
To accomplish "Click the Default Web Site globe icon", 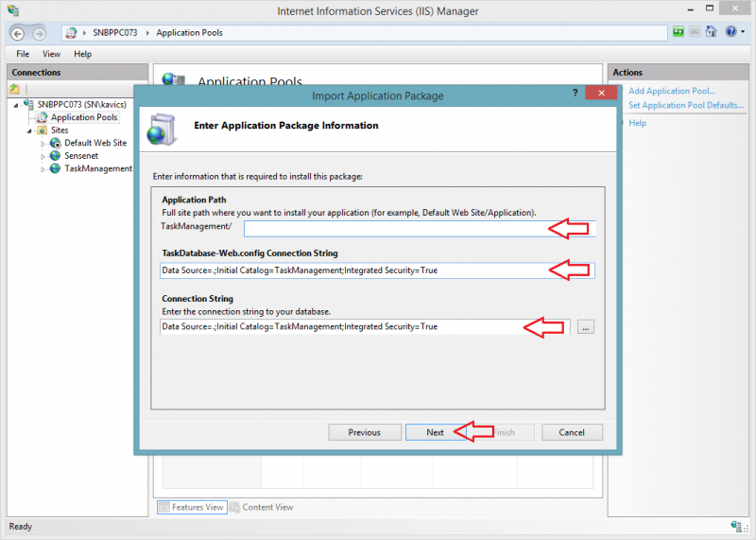I will point(56,143).
